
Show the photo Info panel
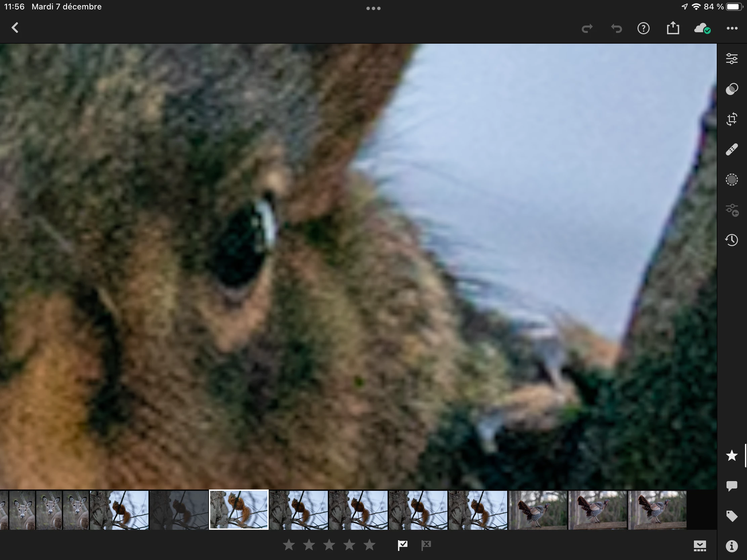click(732, 546)
